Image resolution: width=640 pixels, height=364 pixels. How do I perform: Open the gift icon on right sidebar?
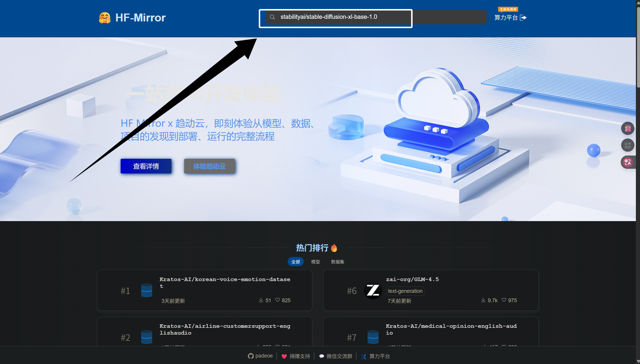(x=628, y=128)
